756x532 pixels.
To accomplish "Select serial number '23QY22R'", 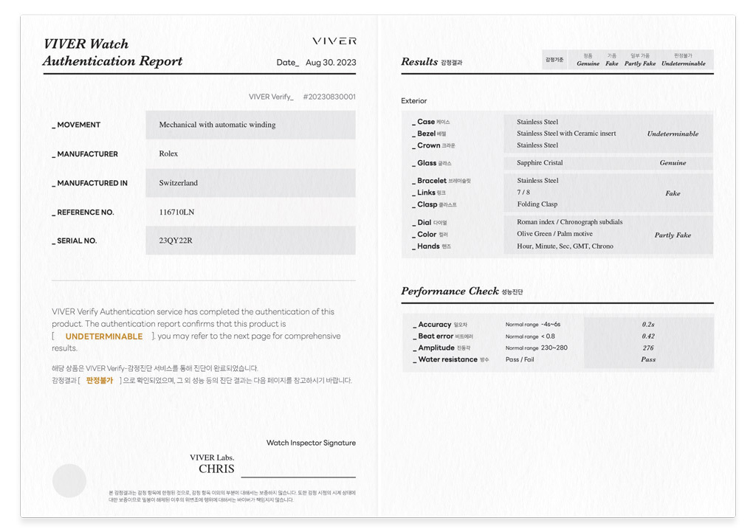I will point(176,241).
